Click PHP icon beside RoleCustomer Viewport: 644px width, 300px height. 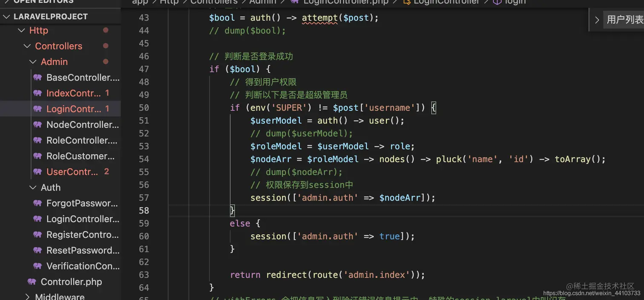(x=37, y=156)
